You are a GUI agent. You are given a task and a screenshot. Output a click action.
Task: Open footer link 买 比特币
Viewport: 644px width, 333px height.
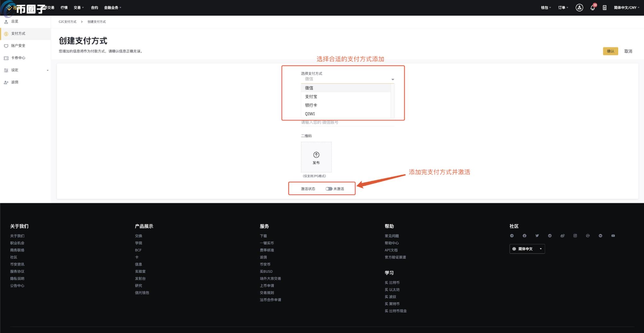point(392,283)
